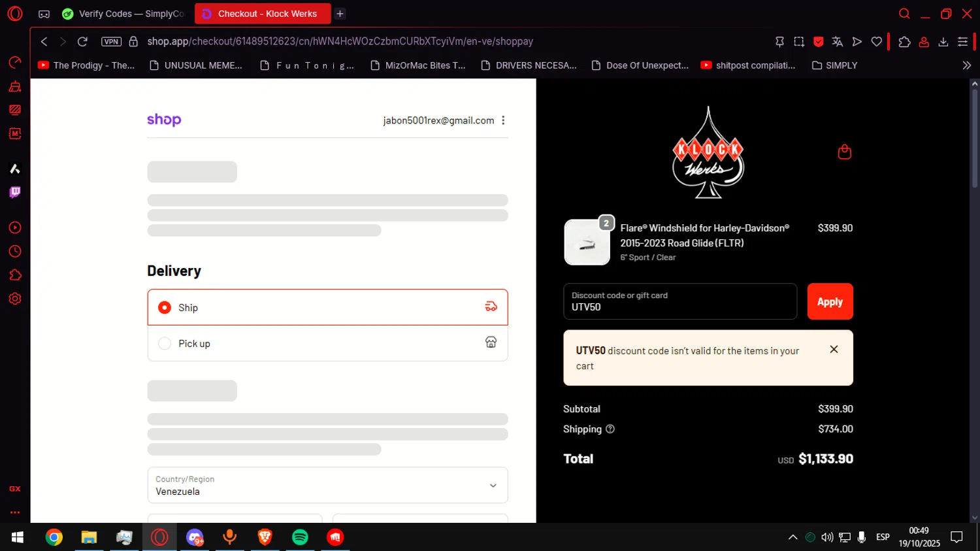Open the workspaces icon beside the tabs
The width and height of the screenshot is (980, 551).
[x=44, y=14]
